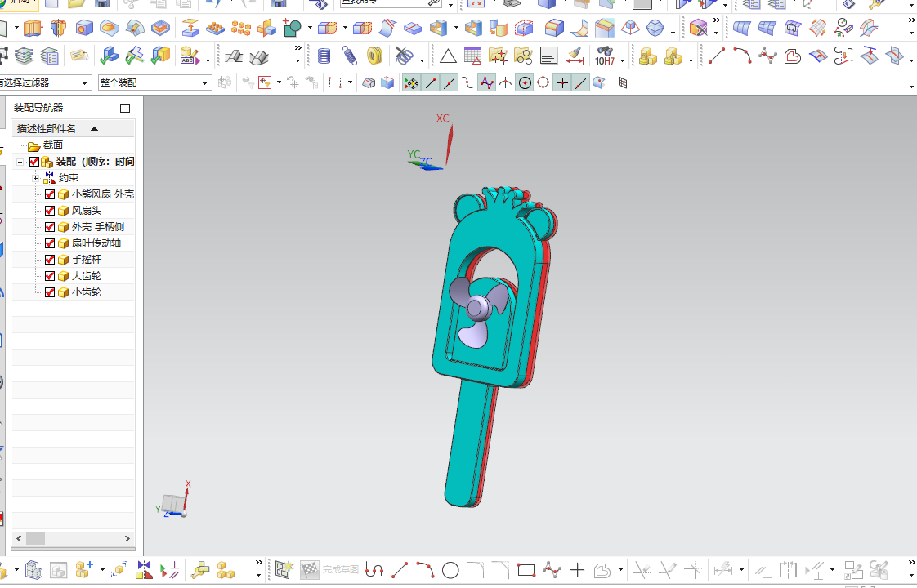The image size is (917, 588).
Task: Select the Extrude tool icon
Action: pos(33,28)
